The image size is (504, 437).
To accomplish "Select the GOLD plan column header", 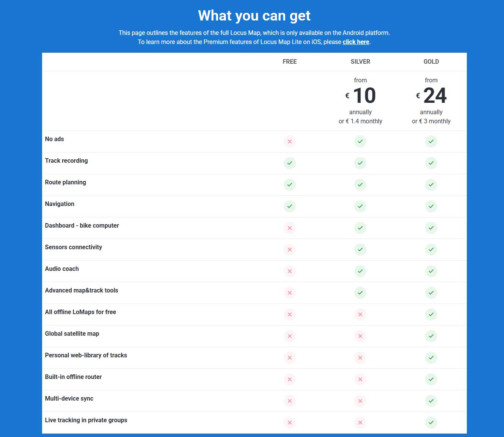I will tap(431, 62).
